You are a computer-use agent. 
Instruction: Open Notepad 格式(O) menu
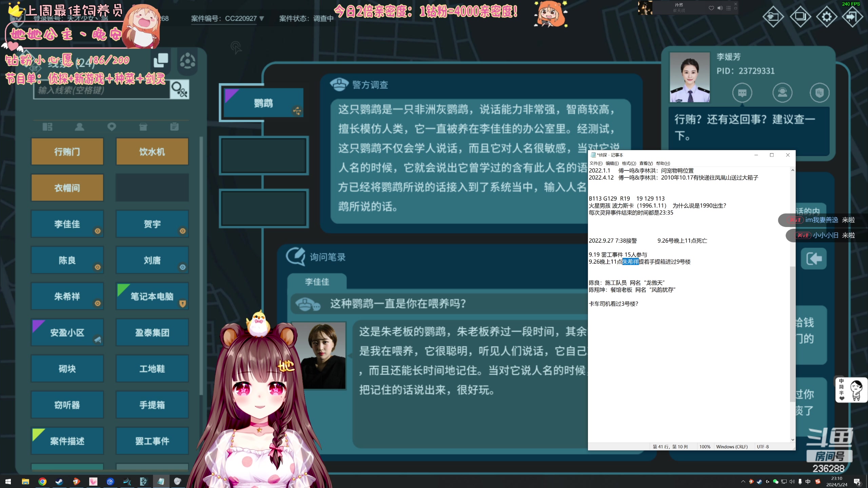click(x=629, y=163)
